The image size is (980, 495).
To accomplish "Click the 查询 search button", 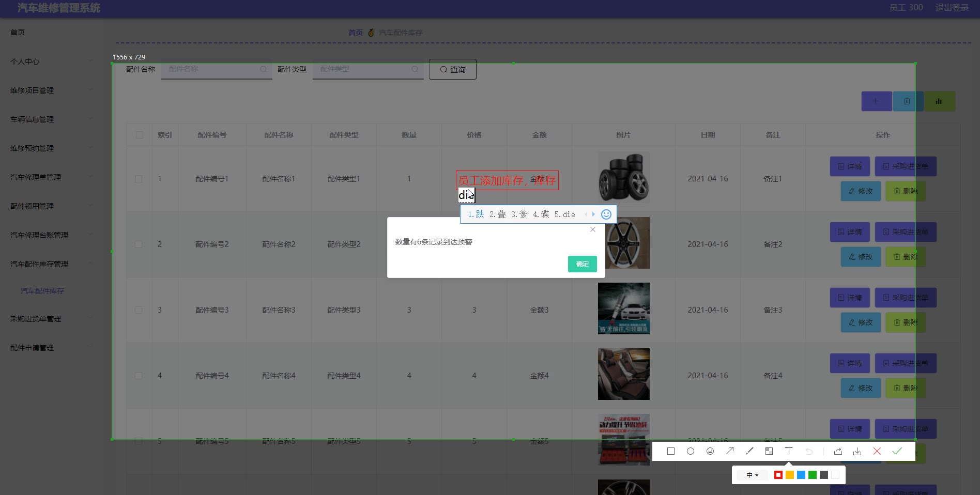I will [453, 70].
